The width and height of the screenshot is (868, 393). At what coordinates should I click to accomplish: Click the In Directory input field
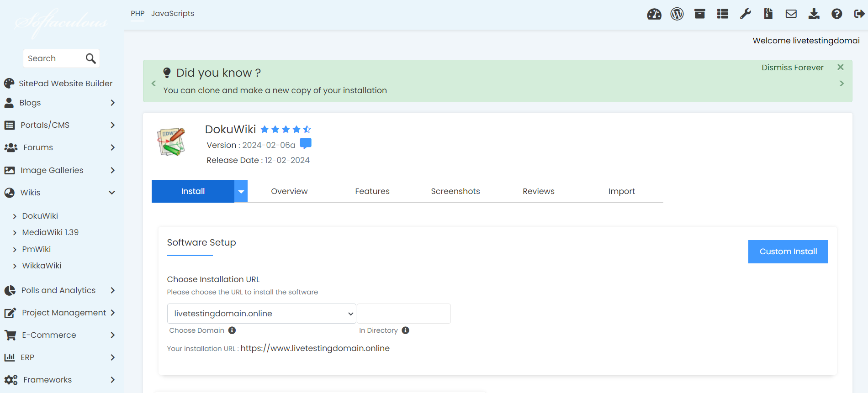(404, 314)
